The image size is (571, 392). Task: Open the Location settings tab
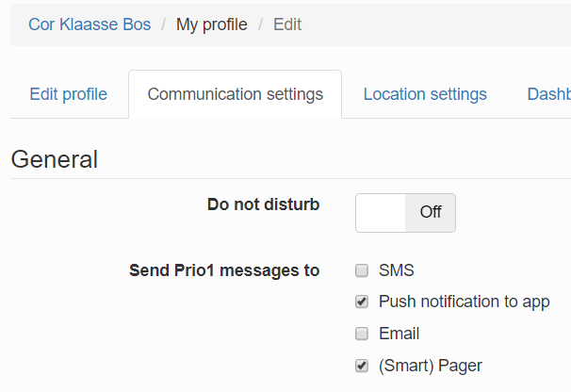pyautogui.click(x=425, y=94)
